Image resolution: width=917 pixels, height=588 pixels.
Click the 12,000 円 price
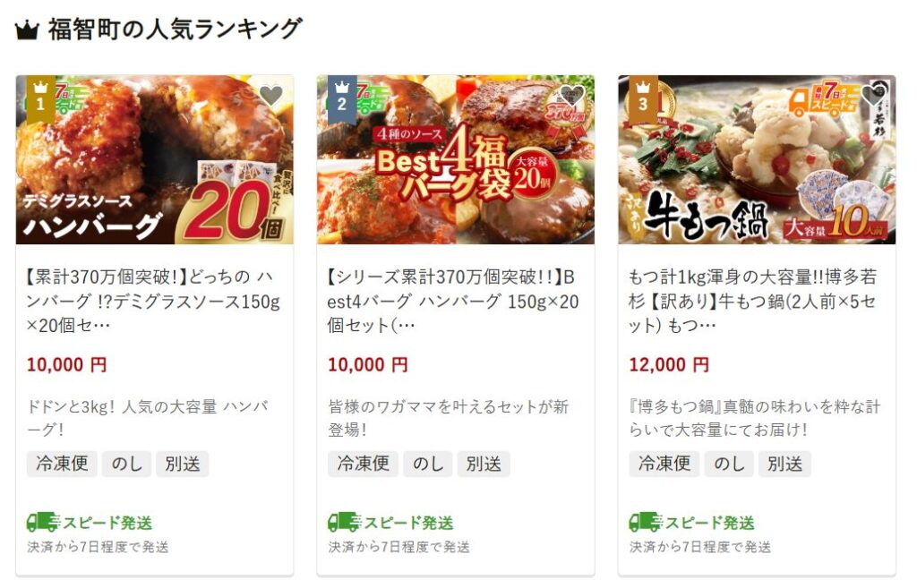pos(669,365)
